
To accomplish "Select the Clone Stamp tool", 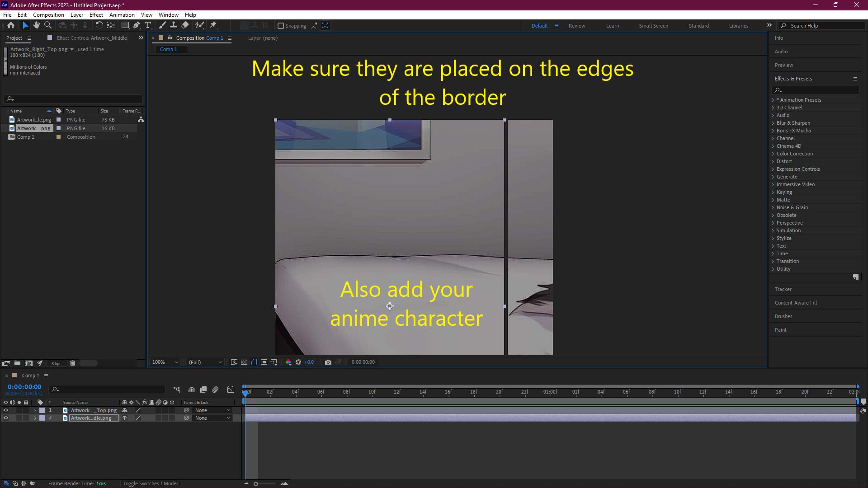I will pos(174,25).
